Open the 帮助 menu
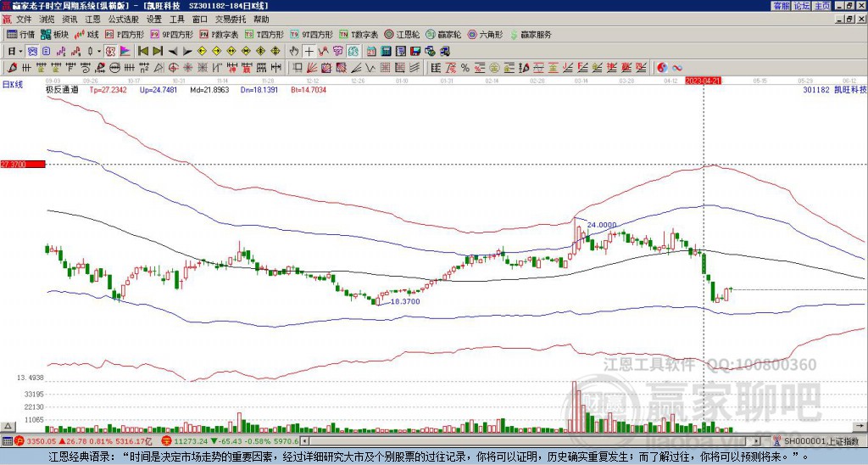The width and height of the screenshot is (868, 465). 261,20
